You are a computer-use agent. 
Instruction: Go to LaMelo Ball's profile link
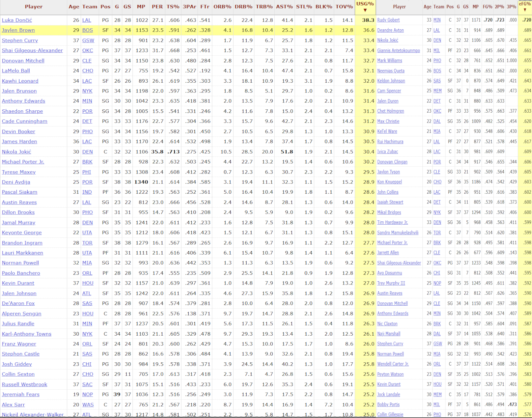tap(16, 71)
